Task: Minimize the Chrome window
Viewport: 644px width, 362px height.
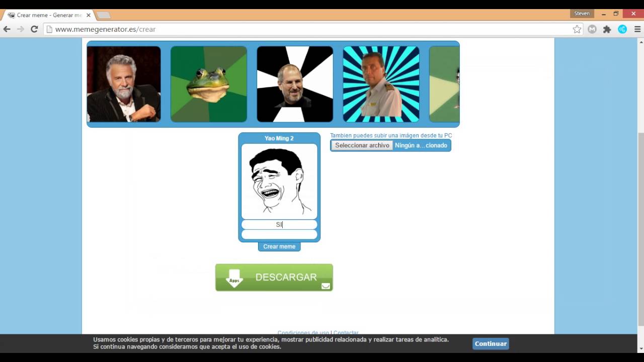Action: pyautogui.click(x=604, y=14)
